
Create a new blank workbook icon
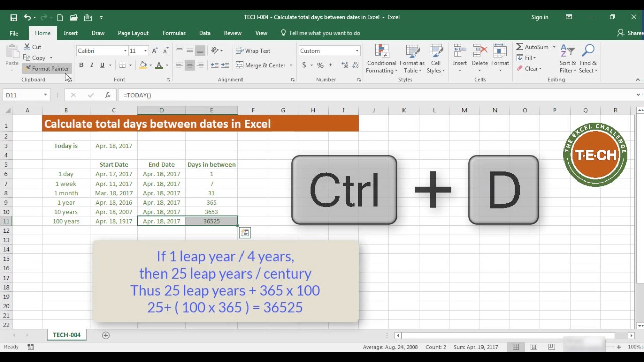60,17
